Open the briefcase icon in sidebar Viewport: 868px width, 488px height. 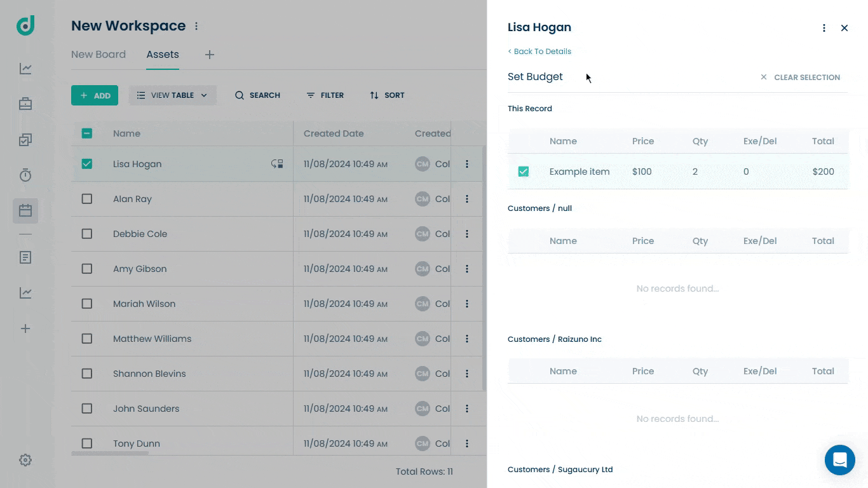(x=25, y=104)
